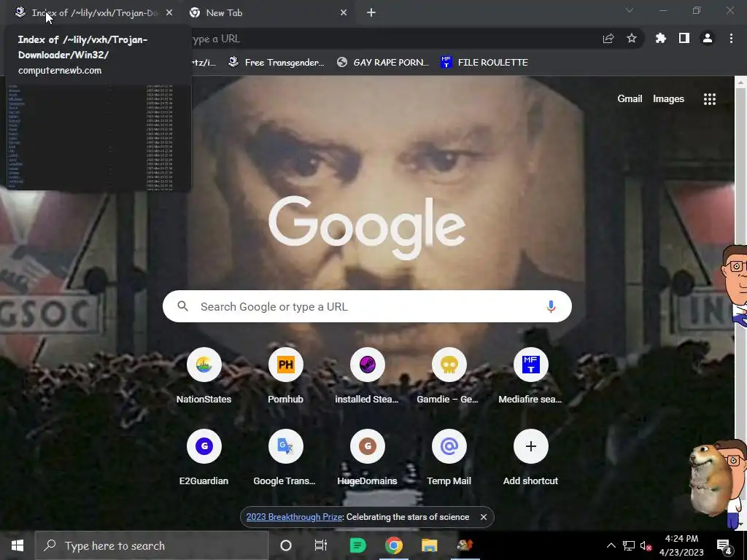This screenshot has width=747, height=560.
Task: Click the page scrollbar up arrow
Action: point(740,82)
